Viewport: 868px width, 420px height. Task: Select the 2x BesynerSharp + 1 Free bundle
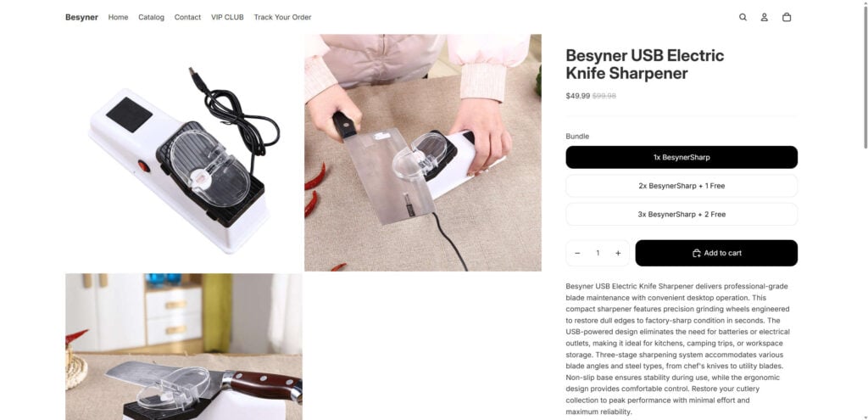pyautogui.click(x=682, y=186)
